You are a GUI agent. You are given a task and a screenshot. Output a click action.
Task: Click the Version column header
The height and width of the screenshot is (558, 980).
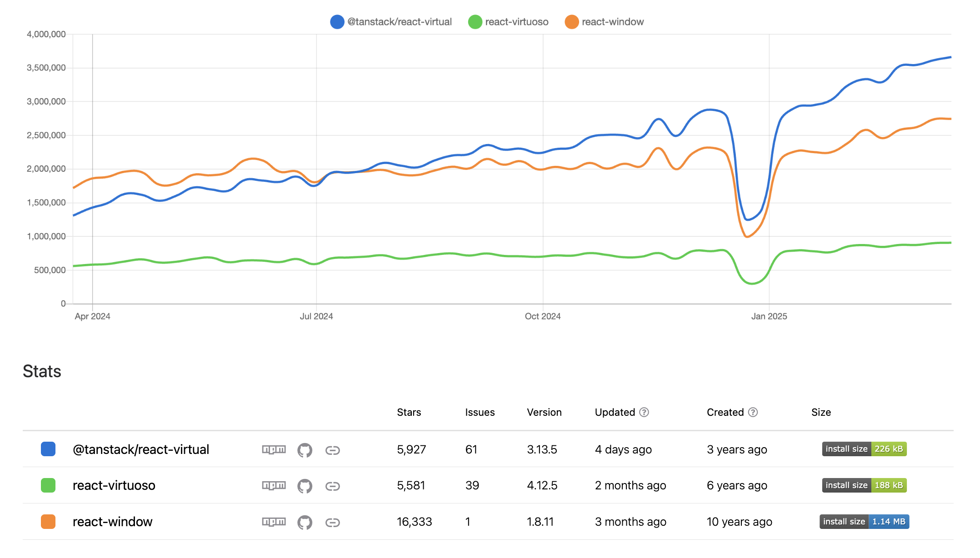(x=544, y=412)
